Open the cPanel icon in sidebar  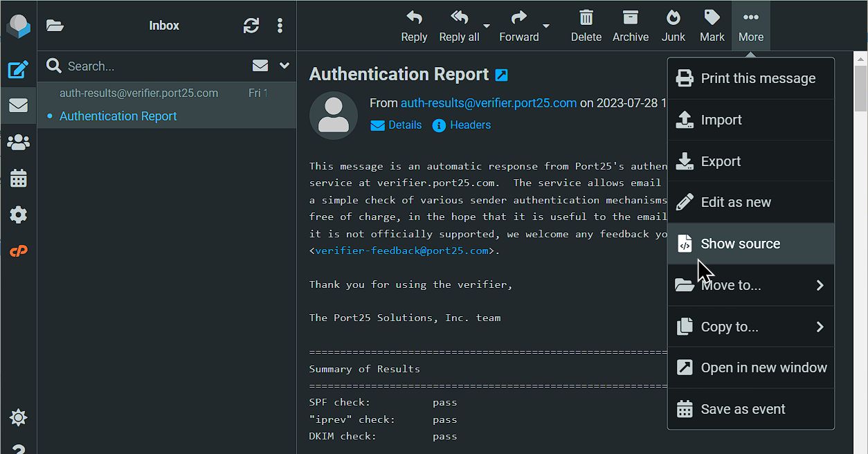[18, 251]
